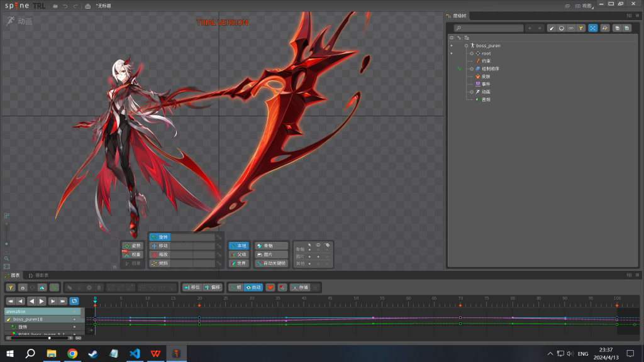Click the green key icon in graph toolbar
644x362 pixels.
tap(54, 288)
